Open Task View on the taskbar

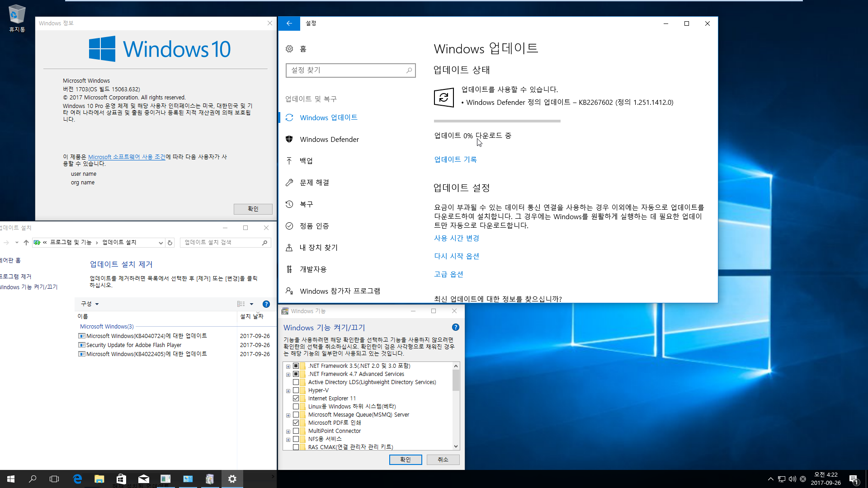(54, 479)
